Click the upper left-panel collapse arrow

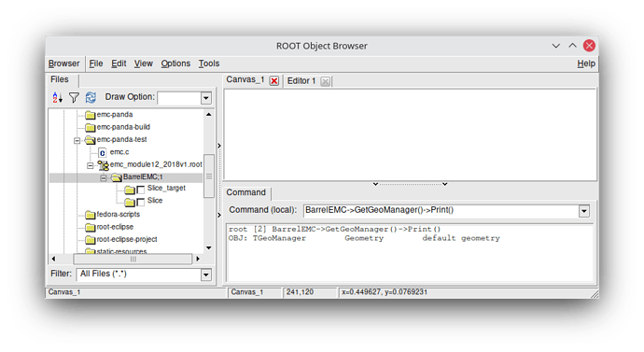click(219, 146)
